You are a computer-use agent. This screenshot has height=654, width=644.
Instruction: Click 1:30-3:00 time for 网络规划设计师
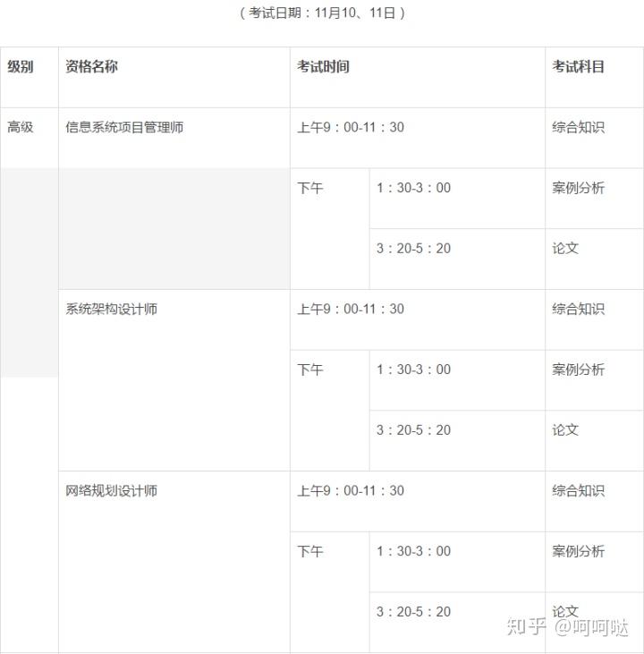[x=414, y=551]
